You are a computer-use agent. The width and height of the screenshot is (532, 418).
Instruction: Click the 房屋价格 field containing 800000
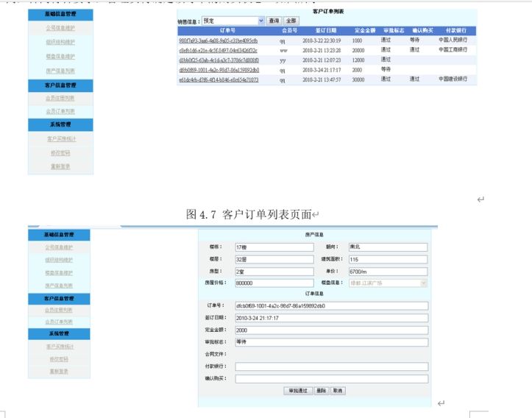[274, 283]
